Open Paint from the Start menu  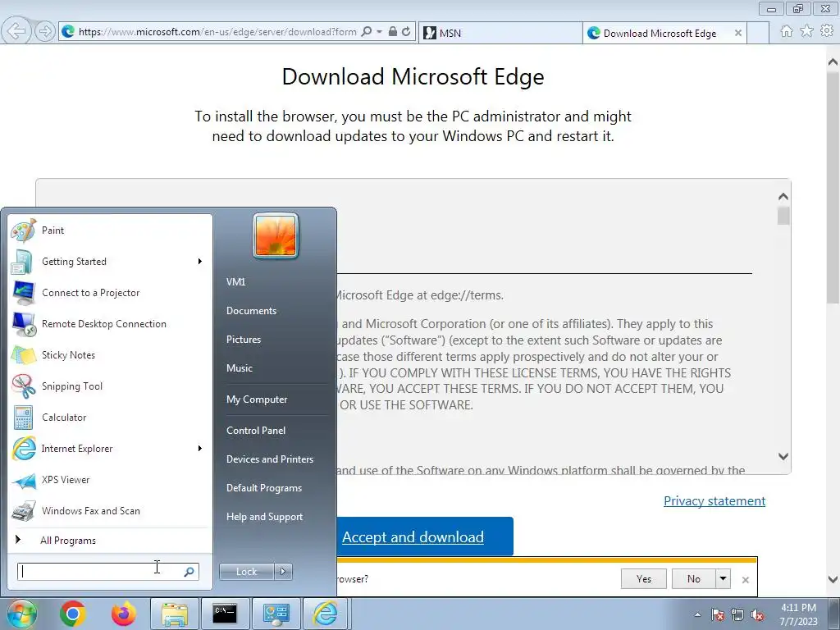point(109,231)
